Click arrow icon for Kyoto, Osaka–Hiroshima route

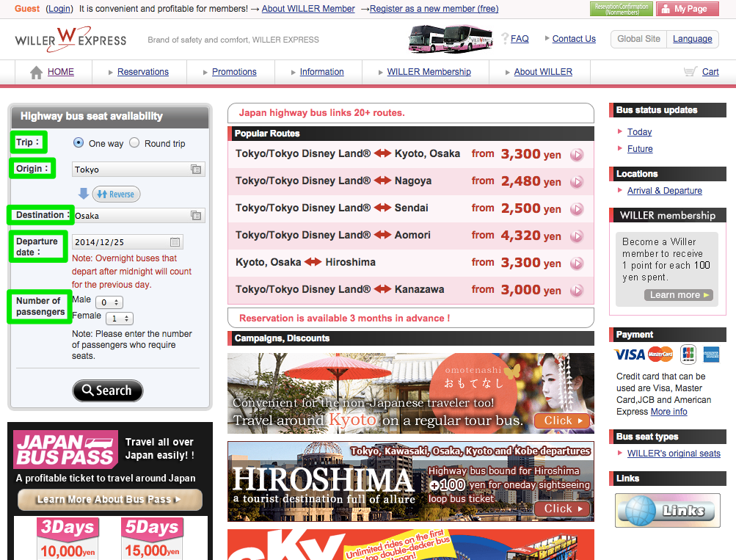click(577, 263)
